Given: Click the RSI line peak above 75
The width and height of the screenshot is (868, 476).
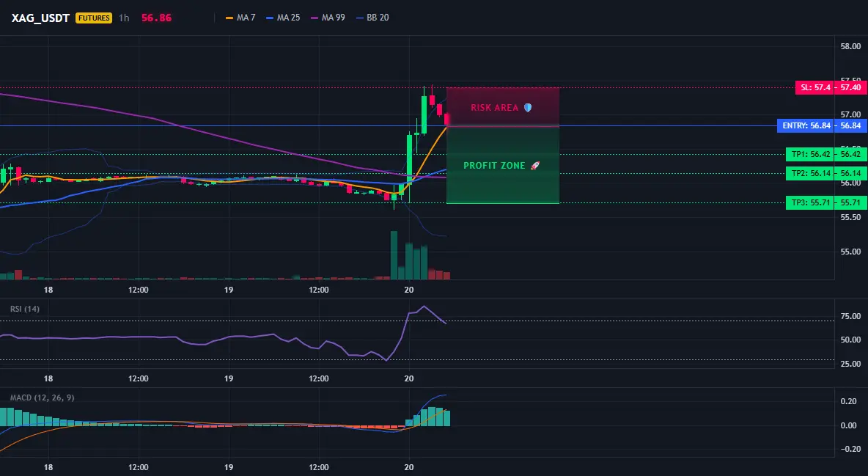Looking at the screenshot, I should tap(424, 307).
